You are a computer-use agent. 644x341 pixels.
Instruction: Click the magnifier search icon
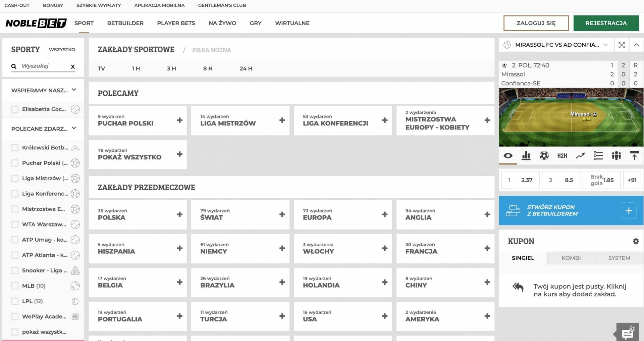(14, 66)
